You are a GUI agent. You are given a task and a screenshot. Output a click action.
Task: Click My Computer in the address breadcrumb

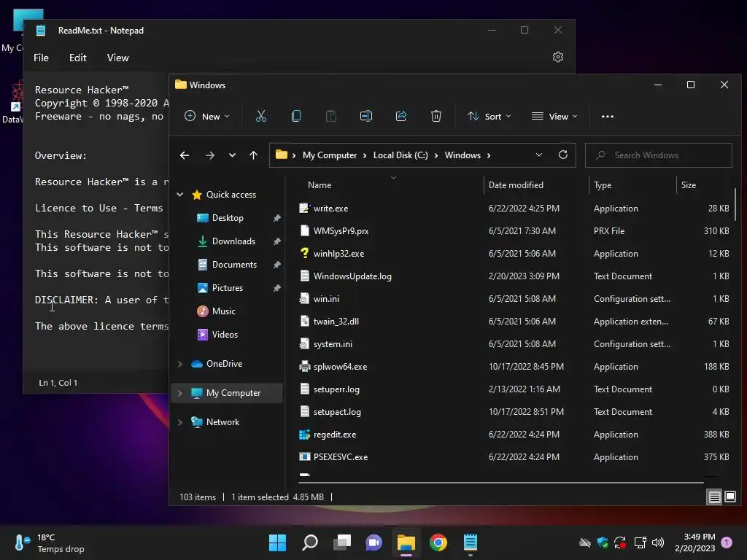pos(330,155)
